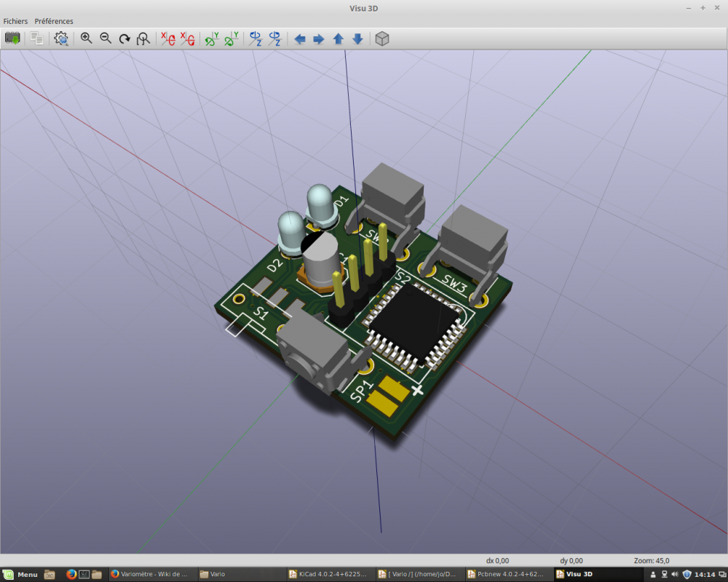Viewport: 728px width, 582px height.
Task: Toggle orthographic projection cube icon
Action: tap(381, 39)
